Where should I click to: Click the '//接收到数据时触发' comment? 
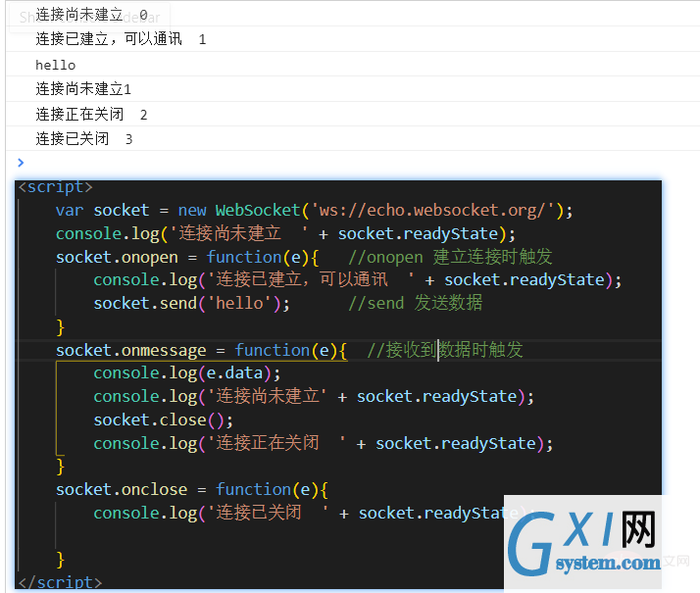[445, 350]
